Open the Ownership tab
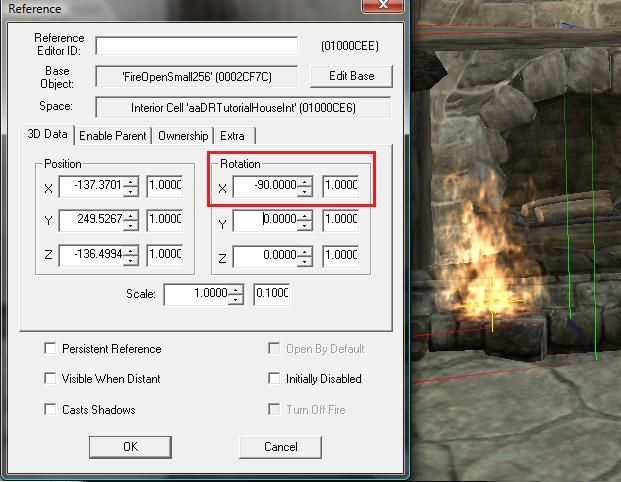This screenshot has height=482, width=621. (x=183, y=136)
